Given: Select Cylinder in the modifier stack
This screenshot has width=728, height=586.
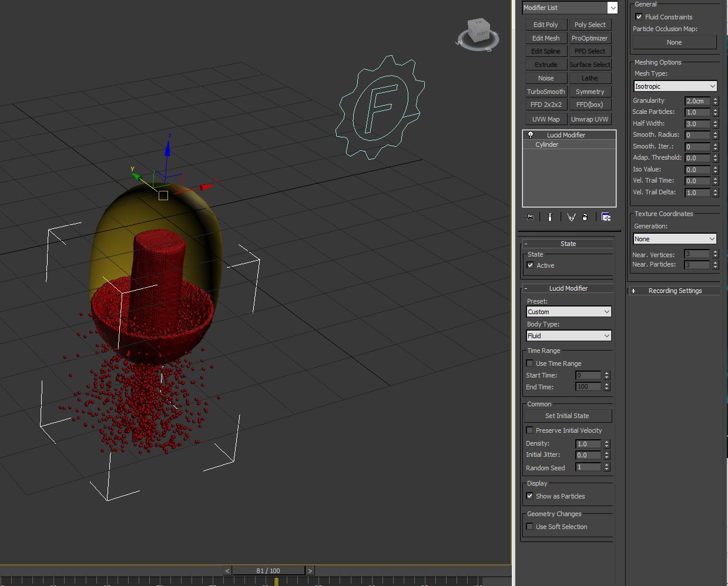Looking at the screenshot, I should [x=547, y=144].
